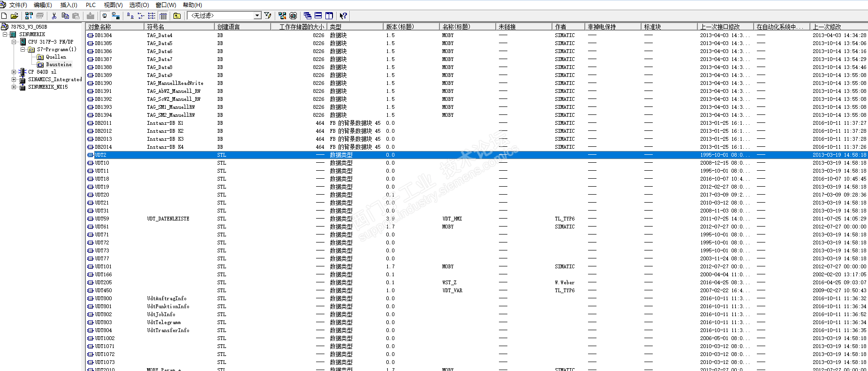Click the DB1384 block icon
The width and height of the screenshot is (868, 371).
(x=91, y=35)
